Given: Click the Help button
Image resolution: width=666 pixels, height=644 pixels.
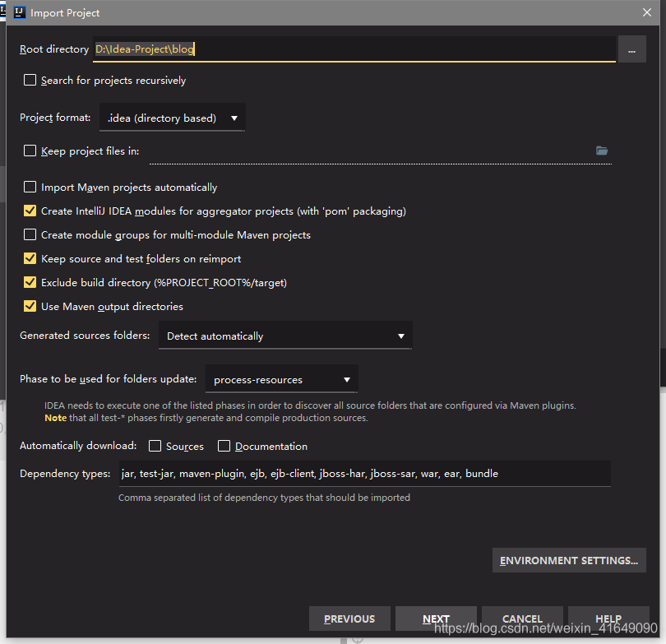Looking at the screenshot, I should (x=608, y=619).
